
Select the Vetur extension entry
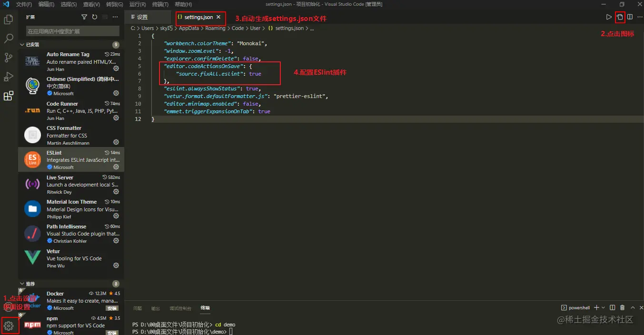pos(71,258)
